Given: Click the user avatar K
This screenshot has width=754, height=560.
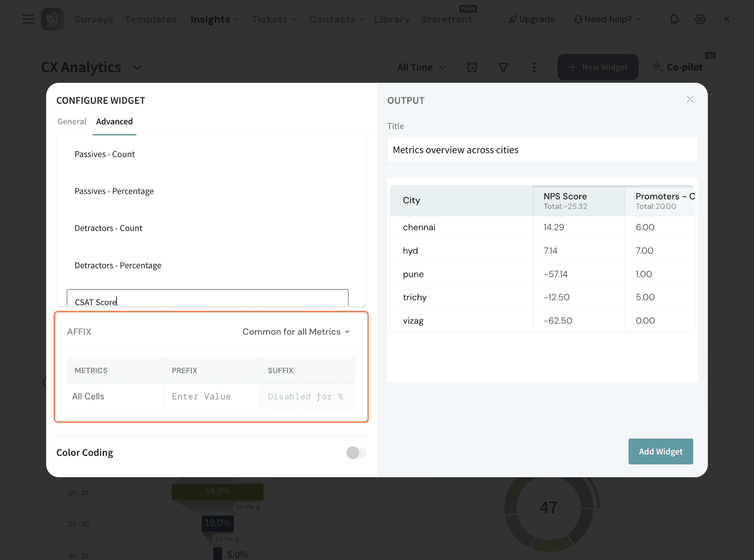Looking at the screenshot, I should pos(727,19).
